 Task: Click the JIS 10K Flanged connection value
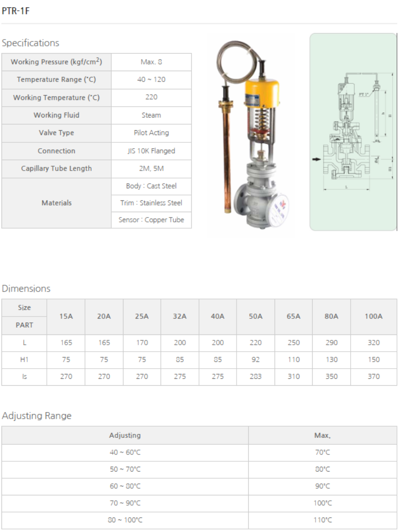point(151,151)
